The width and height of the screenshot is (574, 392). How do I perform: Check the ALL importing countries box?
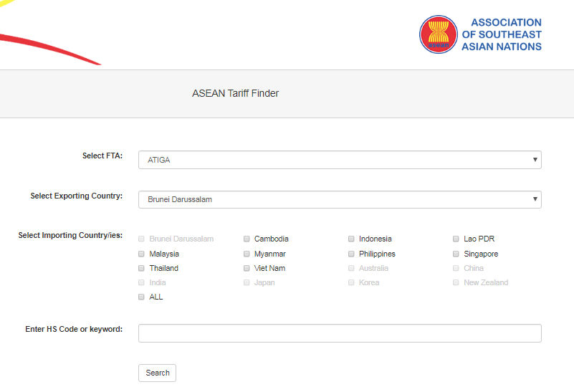(x=141, y=297)
